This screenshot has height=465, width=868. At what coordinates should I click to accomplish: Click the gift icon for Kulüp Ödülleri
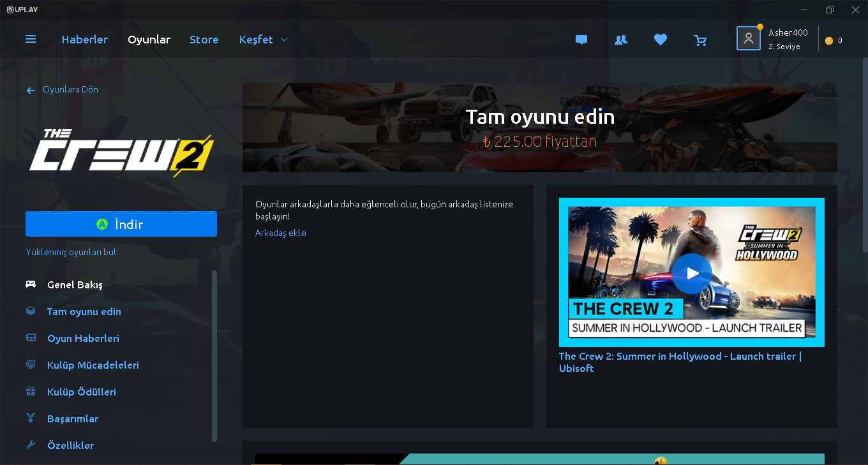point(31,392)
